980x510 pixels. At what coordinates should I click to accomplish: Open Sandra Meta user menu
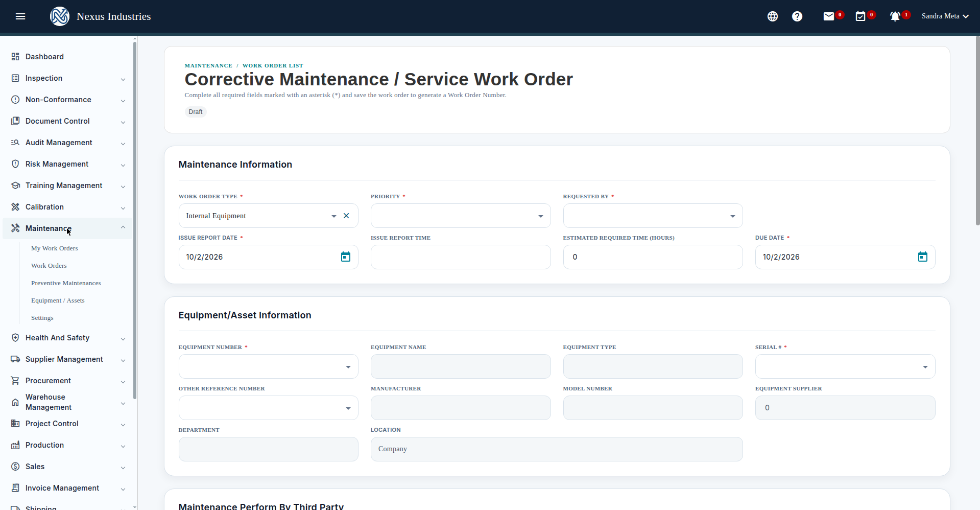tap(945, 16)
